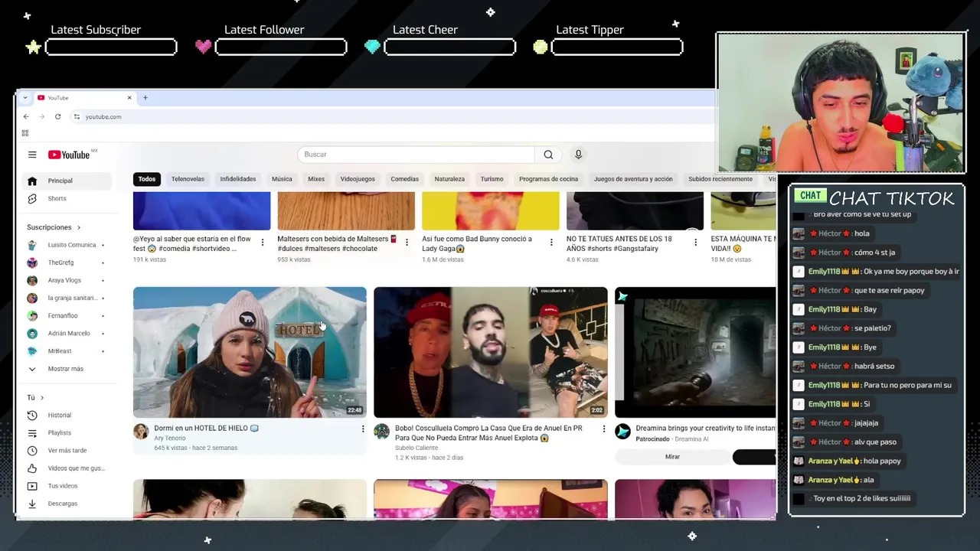Click the Mirar button on the ad
The image size is (980, 551).
pos(672,457)
